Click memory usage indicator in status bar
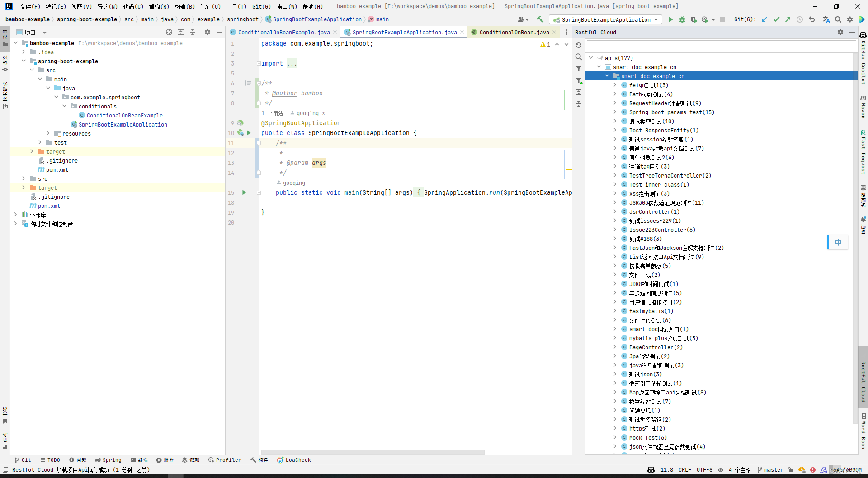The width and height of the screenshot is (868, 478). (x=847, y=470)
